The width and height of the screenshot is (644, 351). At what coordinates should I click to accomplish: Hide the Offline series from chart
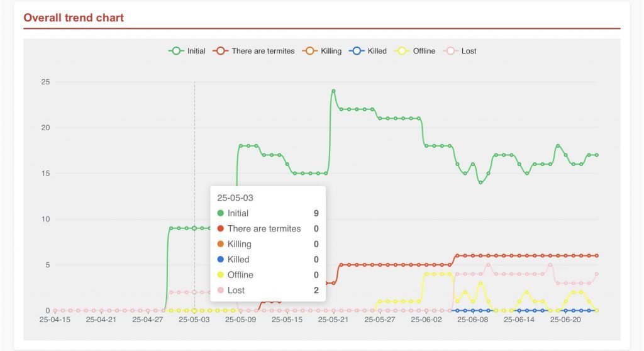tap(415, 51)
